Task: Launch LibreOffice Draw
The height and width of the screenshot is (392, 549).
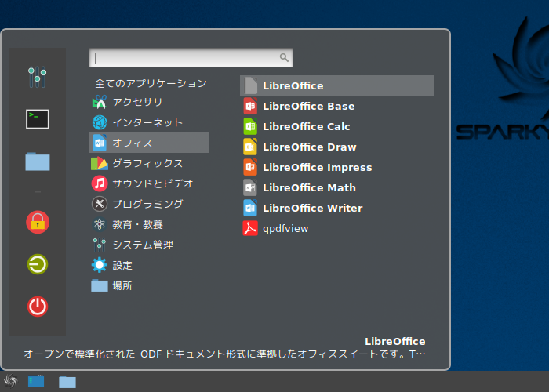Action: pos(336,147)
